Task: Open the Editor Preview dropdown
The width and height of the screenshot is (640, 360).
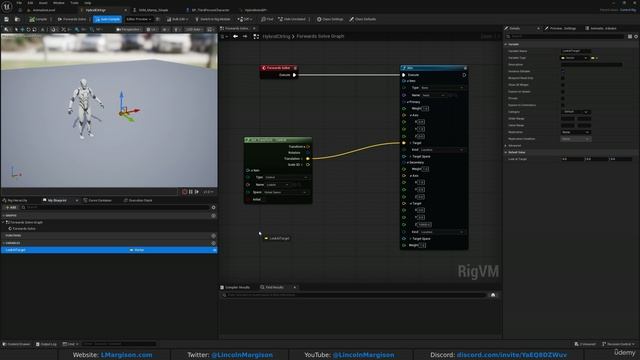Action: [138, 19]
